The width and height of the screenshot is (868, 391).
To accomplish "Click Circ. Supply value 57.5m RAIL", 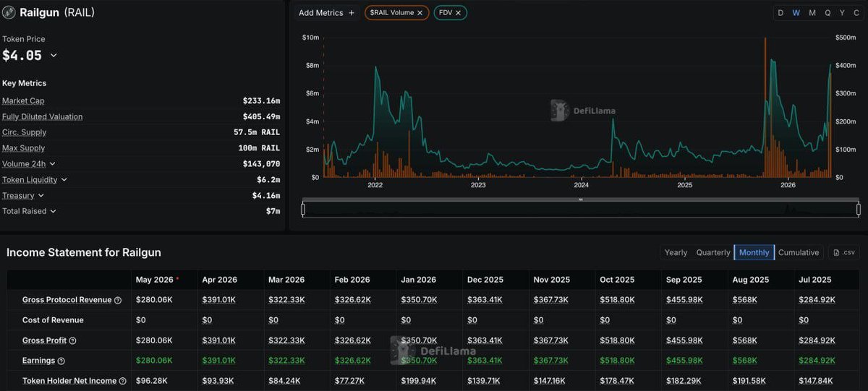I will 257,133.
